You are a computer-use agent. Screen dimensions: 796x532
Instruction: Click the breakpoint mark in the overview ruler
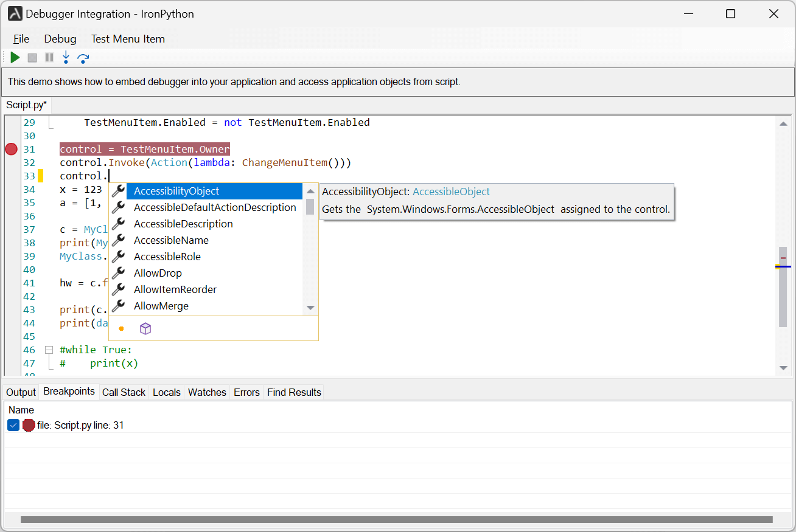pos(783,258)
